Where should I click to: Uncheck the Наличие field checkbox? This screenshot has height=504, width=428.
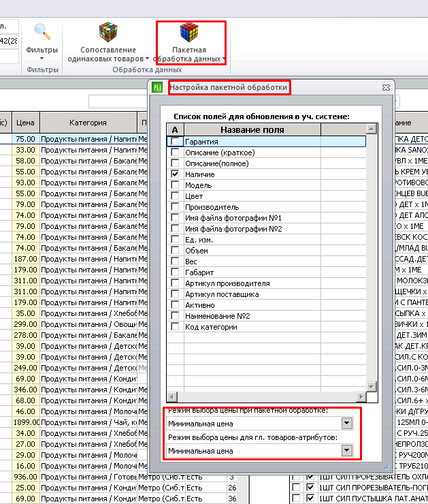175,174
